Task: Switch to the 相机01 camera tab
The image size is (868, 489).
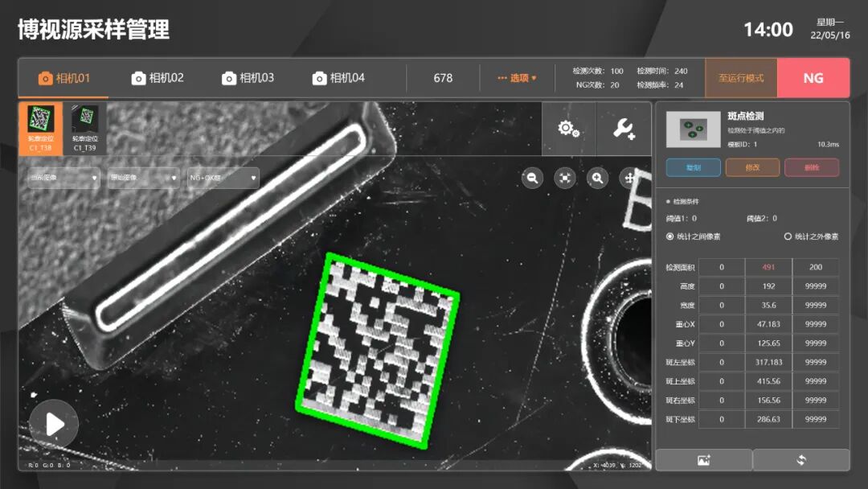Action: tap(63, 78)
